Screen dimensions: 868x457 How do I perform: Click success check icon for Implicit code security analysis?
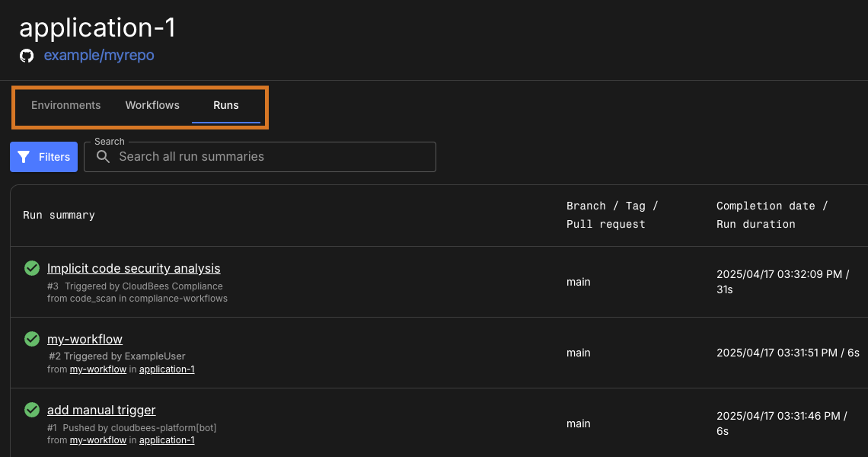click(x=32, y=268)
